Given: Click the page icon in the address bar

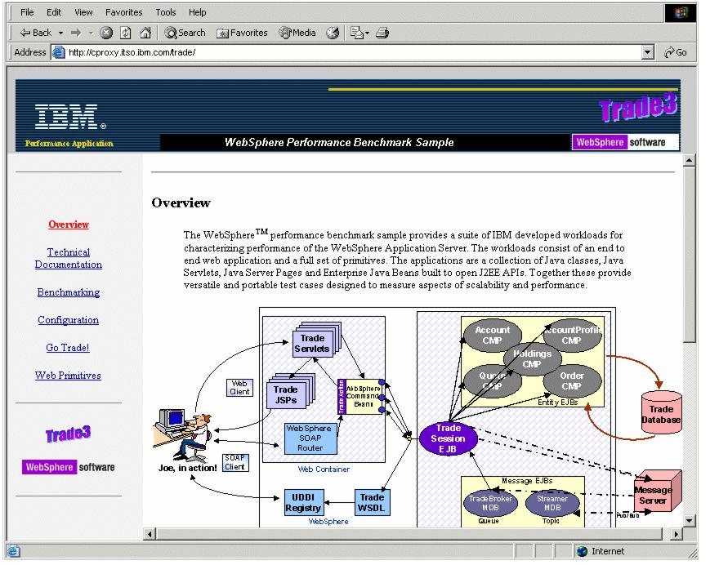Looking at the screenshot, I should 59,52.
